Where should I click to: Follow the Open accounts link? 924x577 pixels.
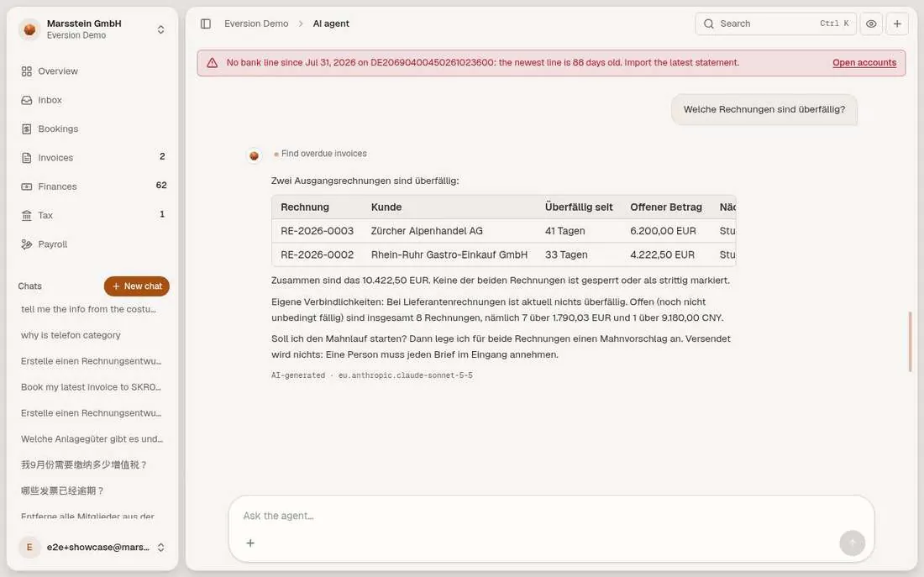864,62
